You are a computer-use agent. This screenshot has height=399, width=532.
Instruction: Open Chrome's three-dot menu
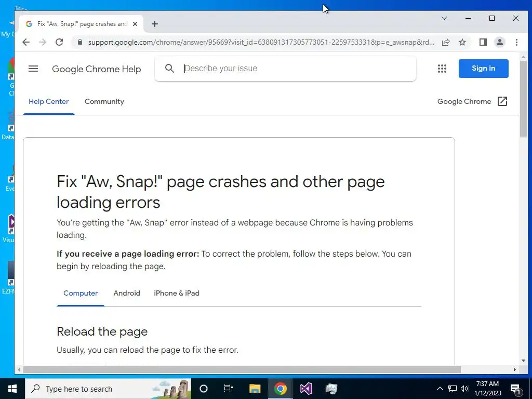516,42
